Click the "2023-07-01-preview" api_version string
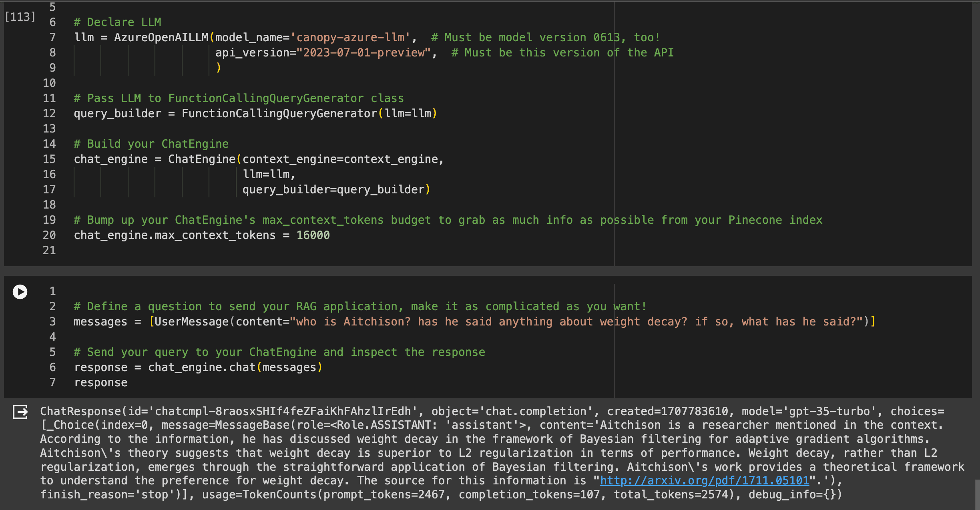Image resolution: width=980 pixels, height=510 pixels. click(x=363, y=53)
